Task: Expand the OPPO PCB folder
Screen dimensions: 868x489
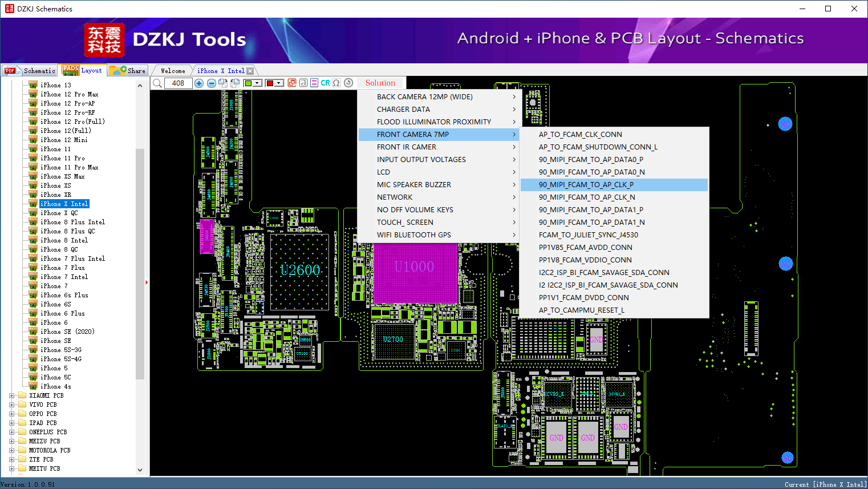Action: click(x=12, y=414)
